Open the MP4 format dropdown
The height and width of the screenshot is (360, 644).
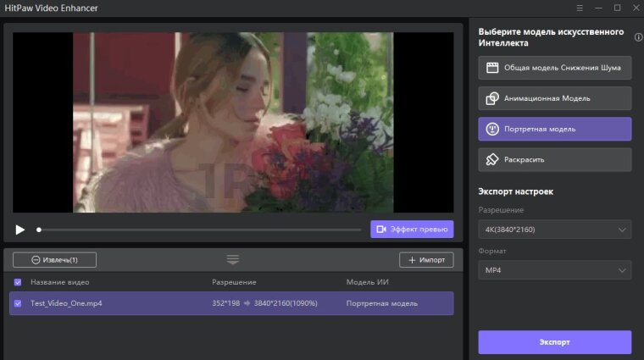tap(554, 270)
